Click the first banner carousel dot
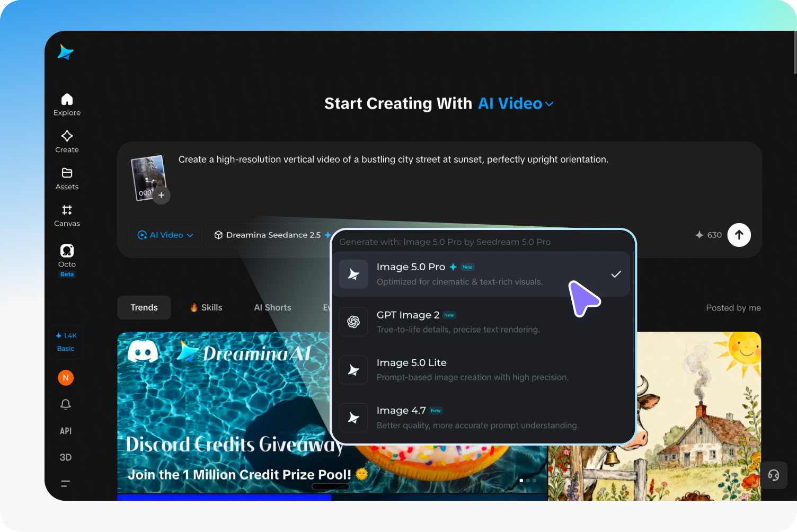Viewport: 797px width, 532px height. (x=521, y=481)
